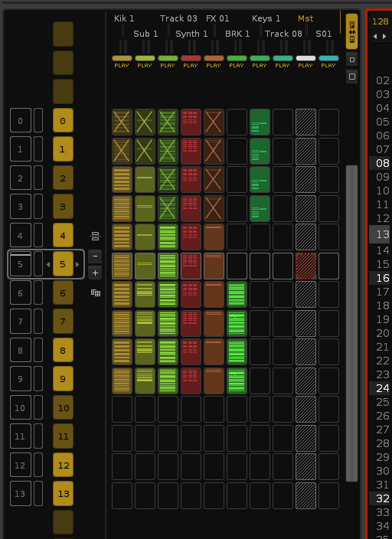The width and height of the screenshot is (392, 539).
Task: Decrease pattern number with left arrow on row 5
Action: click(48, 264)
